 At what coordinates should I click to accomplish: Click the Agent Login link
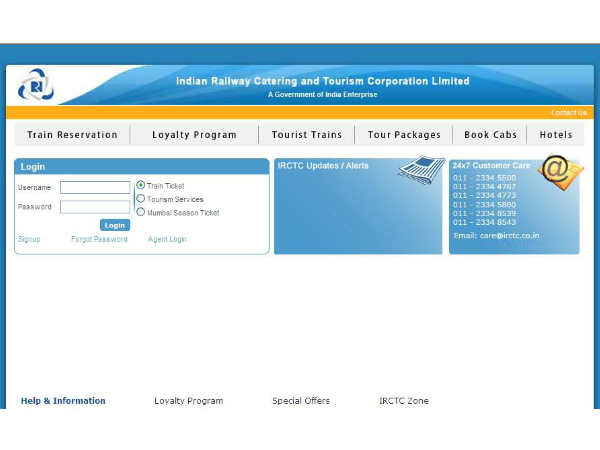(x=167, y=240)
